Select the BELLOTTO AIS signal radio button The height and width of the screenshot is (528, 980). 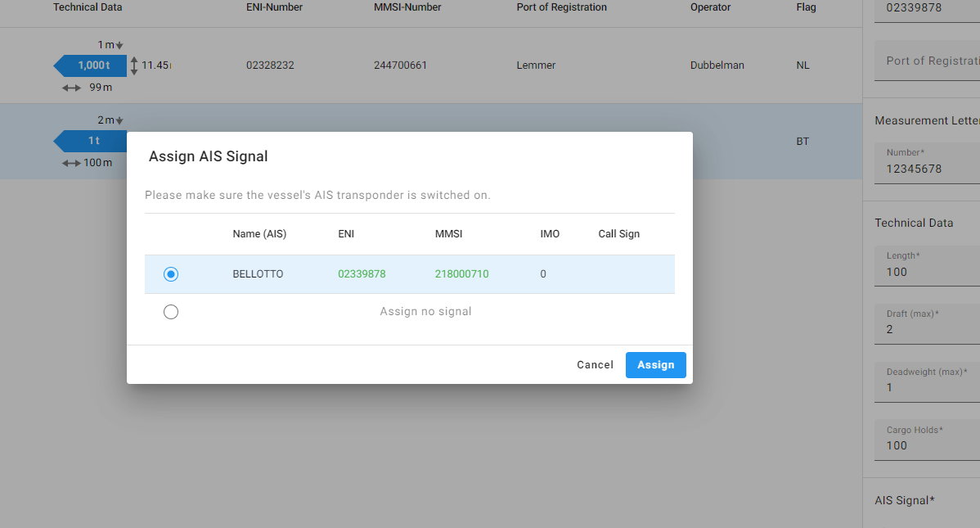click(x=170, y=274)
